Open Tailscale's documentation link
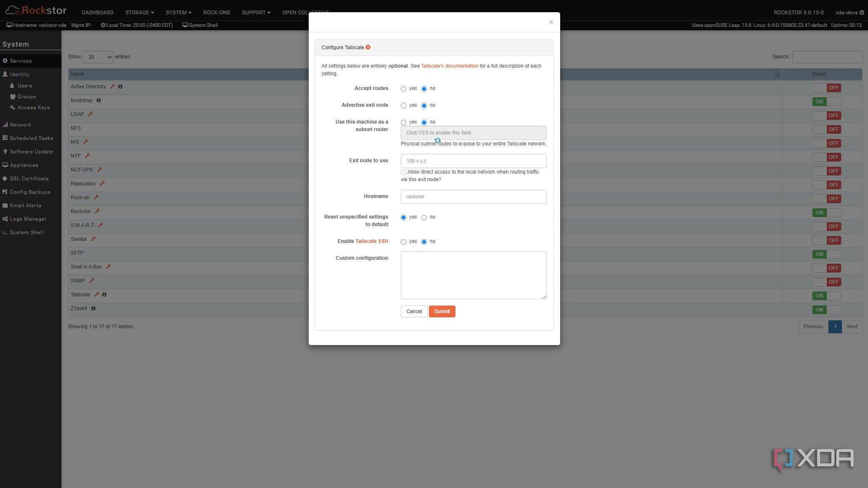This screenshot has width=868, height=488. [449, 66]
